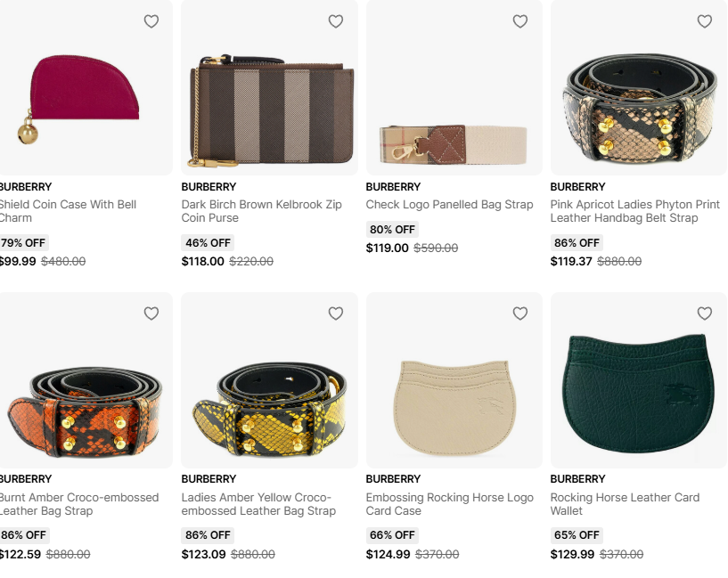Heart the Burnt Amber Croco-embossed Bag Strap
Viewport: 728px width, 578px height.
[151, 313]
